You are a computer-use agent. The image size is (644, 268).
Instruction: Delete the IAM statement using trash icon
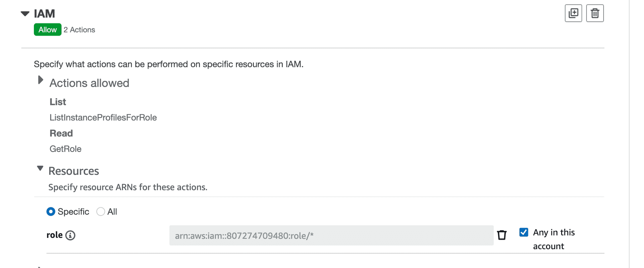point(595,13)
